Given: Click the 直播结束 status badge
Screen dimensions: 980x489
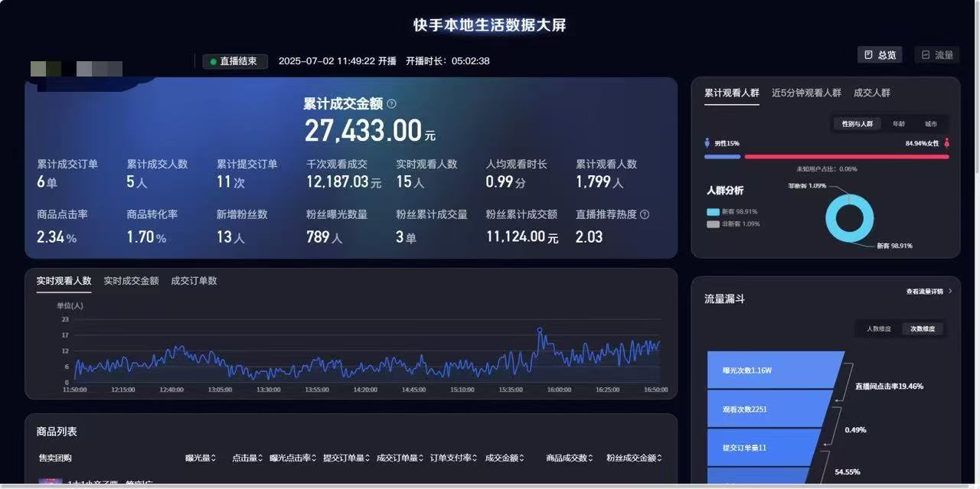Looking at the screenshot, I should [x=235, y=61].
